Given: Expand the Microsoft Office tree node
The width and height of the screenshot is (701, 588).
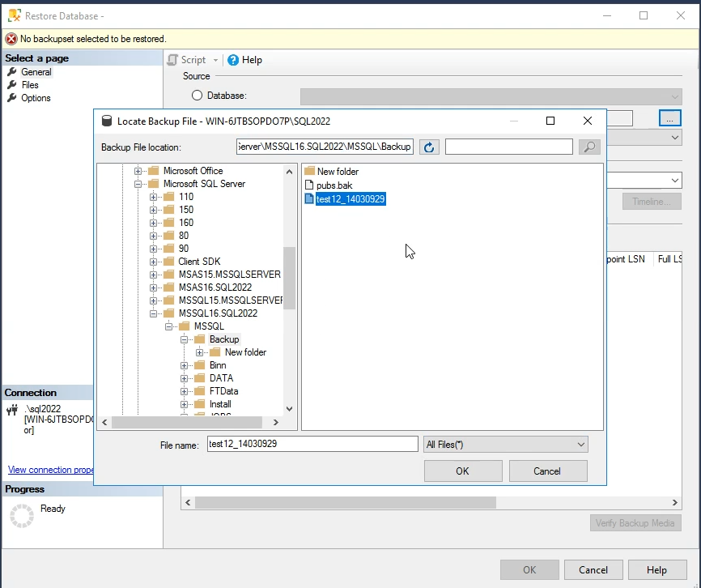Looking at the screenshot, I should pyautogui.click(x=138, y=171).
